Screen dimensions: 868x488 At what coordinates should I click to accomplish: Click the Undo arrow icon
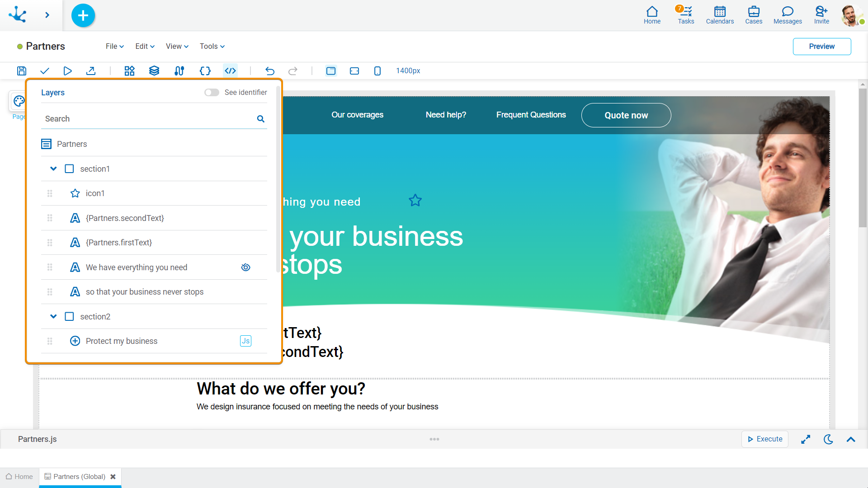point(270,71)
